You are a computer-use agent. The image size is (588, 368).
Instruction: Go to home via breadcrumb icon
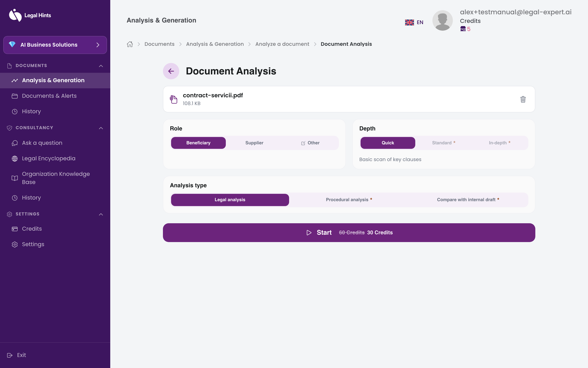pyautogui.click(x=130, y=44)
